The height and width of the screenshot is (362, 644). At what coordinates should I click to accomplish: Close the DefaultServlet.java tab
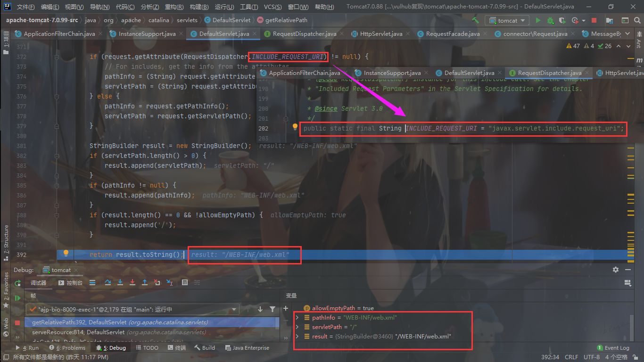tap(255, 34)
